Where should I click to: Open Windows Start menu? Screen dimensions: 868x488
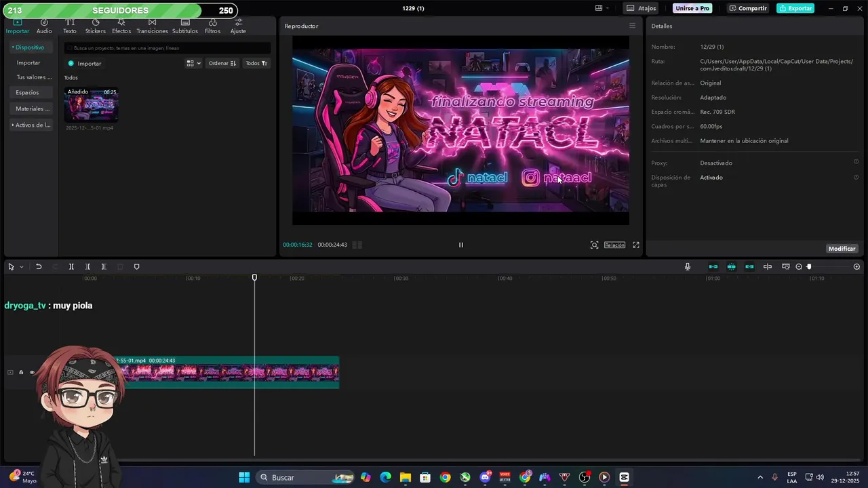[244, 477]
